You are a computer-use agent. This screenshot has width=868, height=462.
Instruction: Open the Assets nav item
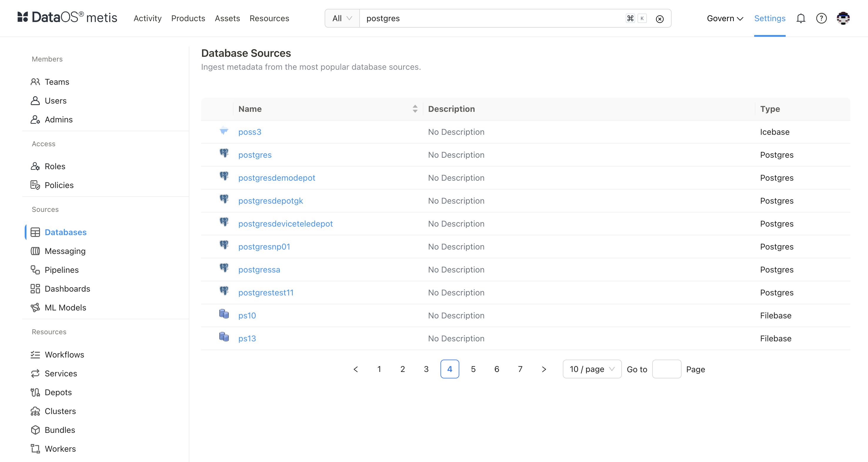[x=228, y=18]
